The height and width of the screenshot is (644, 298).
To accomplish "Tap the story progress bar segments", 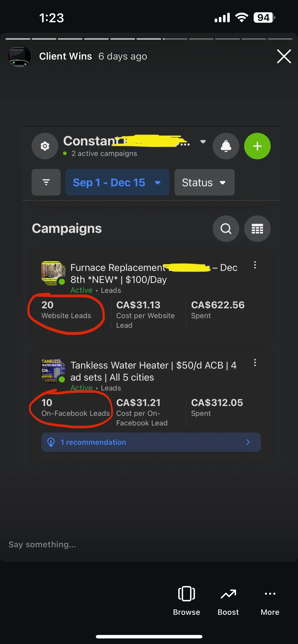I will pyautogui.click(x=149, y=39).
